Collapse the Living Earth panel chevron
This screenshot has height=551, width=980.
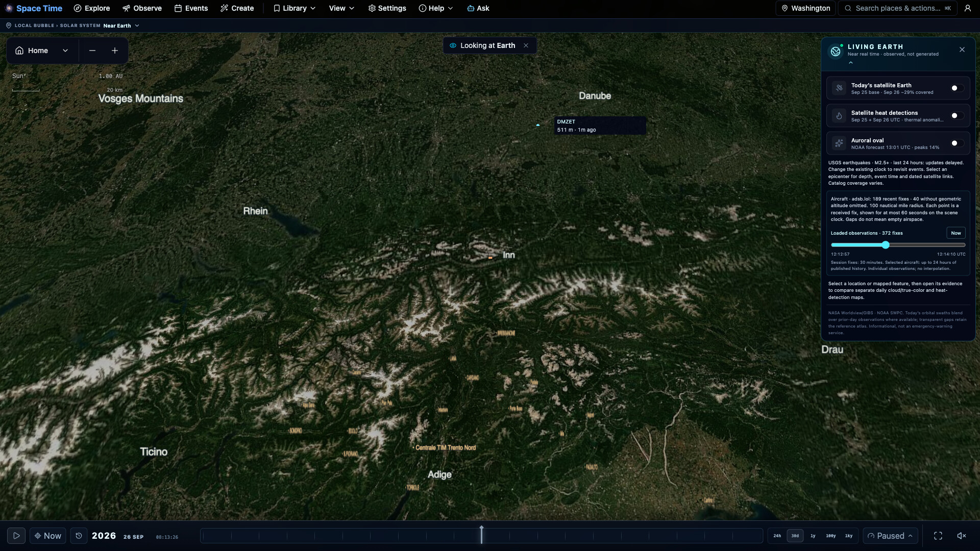point(851,62)
